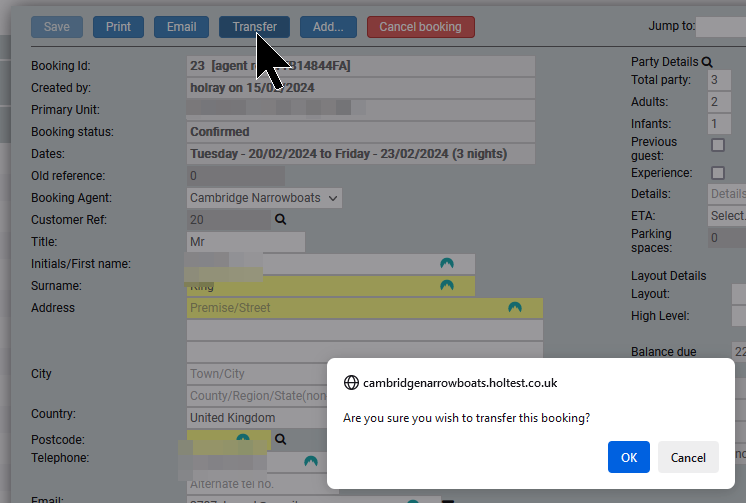Image resolution: width=746 pixels, height=503 pixels.
Task: Expand the ETA select dropdown
Action: (x=727, y=215)
